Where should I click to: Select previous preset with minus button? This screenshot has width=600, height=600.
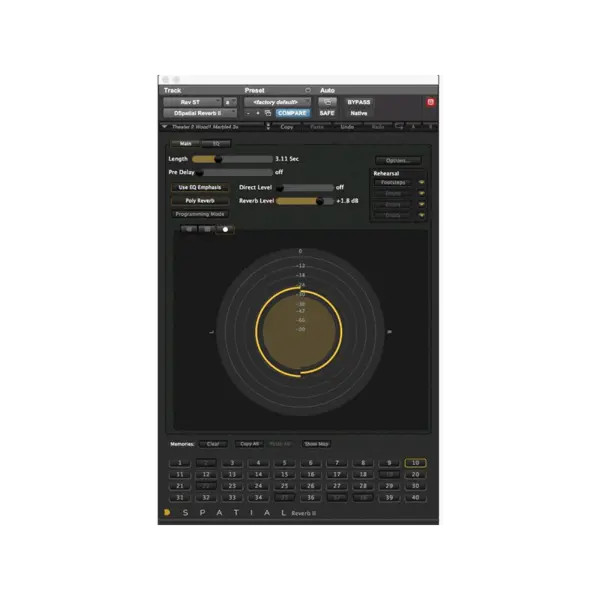[x=248, y=113]
